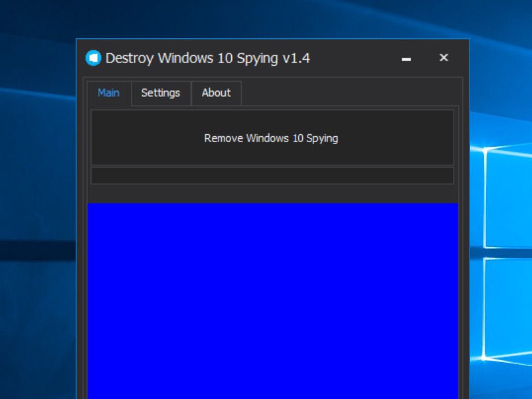Open the Settings tab
This screenshot has height=399, width=532.
point(161,93)
